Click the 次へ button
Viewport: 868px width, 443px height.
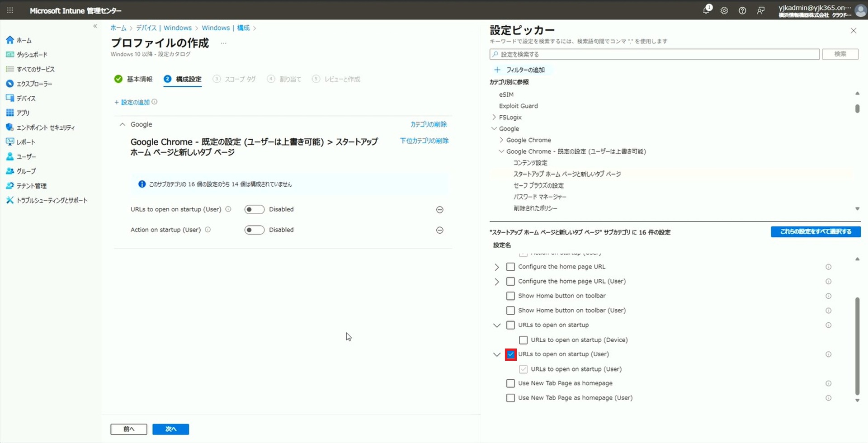(170, 429)
